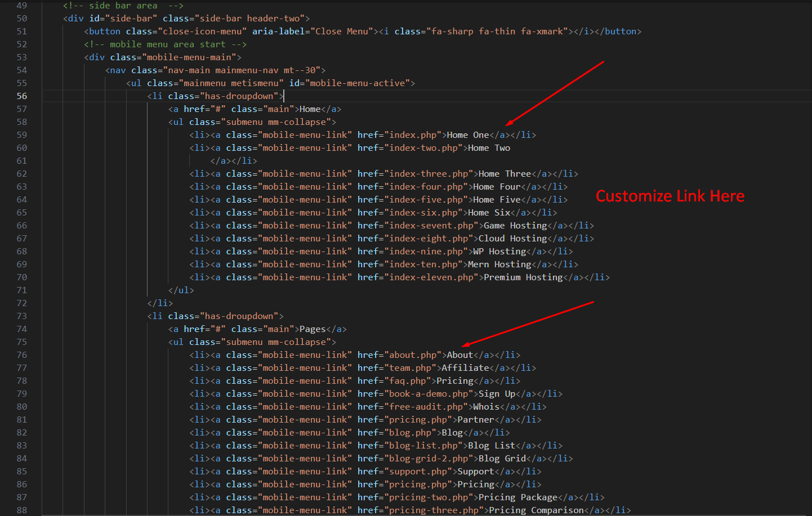Click 'Premium Hosting' text in code
Screen dimensions: 812x516
(x=523, y=277)
